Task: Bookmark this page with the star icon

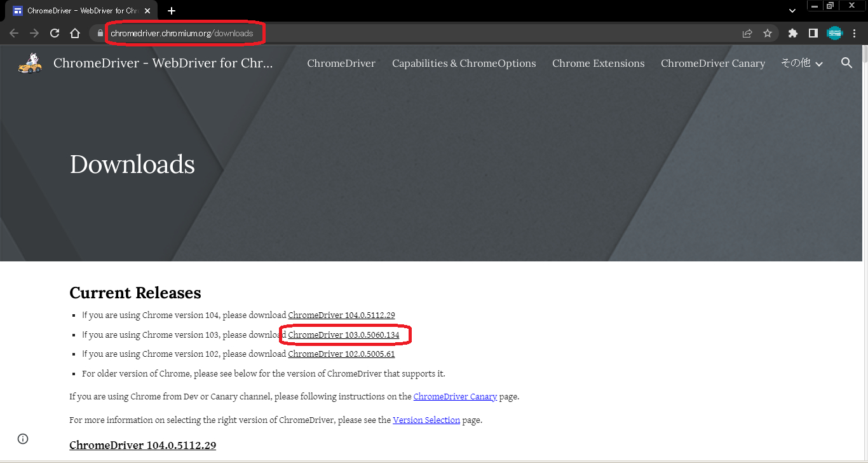Action: [768, 34]
